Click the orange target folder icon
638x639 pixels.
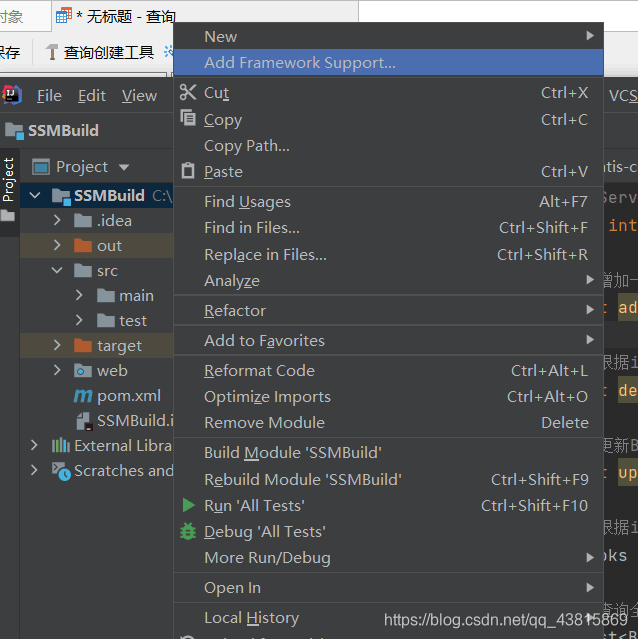[x=83, y=346]
